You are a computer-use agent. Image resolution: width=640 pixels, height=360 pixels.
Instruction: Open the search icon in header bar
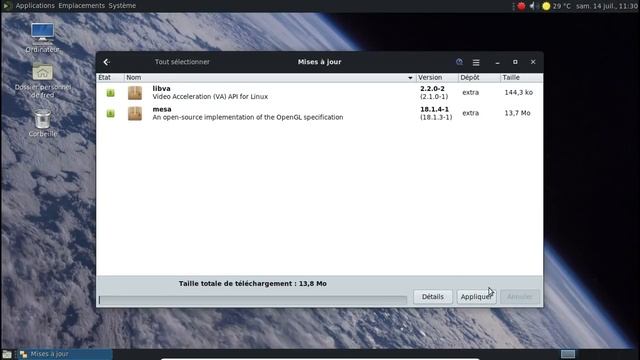[459, 62]
